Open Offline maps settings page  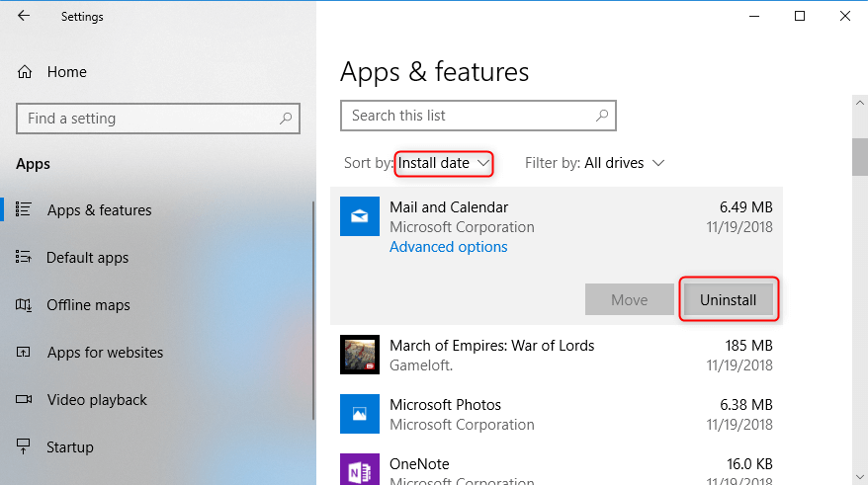click(88, 305)
